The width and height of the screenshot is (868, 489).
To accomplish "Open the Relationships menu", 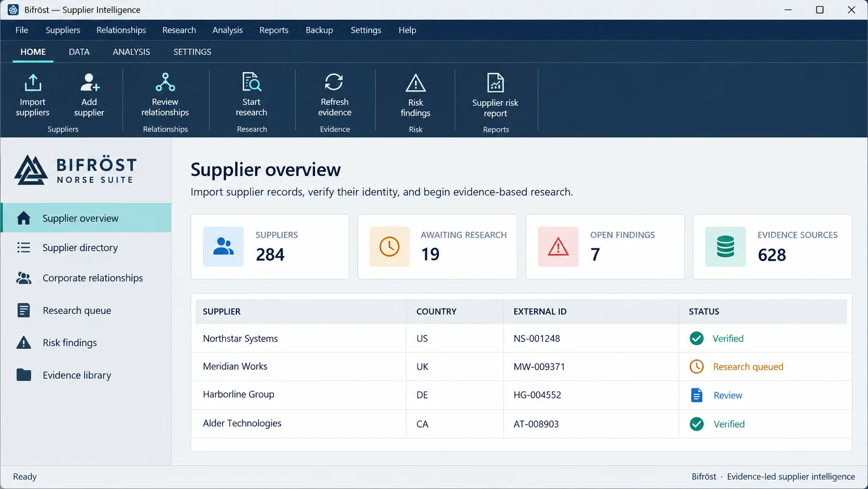I will click(x=121, y=30).
